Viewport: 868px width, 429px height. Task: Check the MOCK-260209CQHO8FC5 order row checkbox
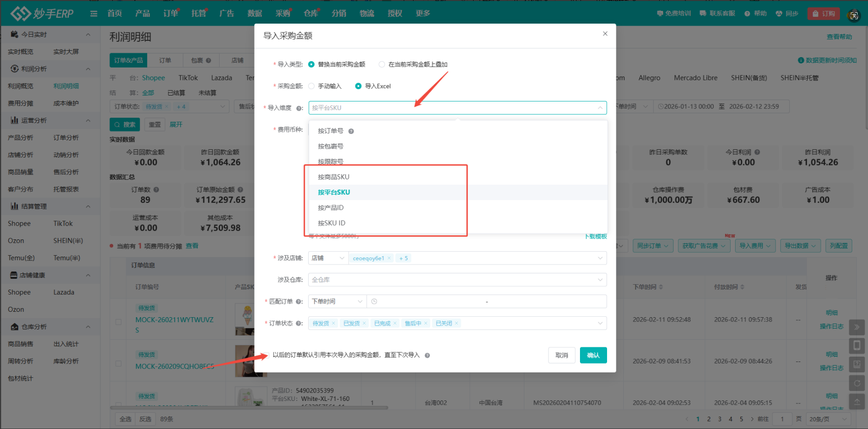(118, 363)
